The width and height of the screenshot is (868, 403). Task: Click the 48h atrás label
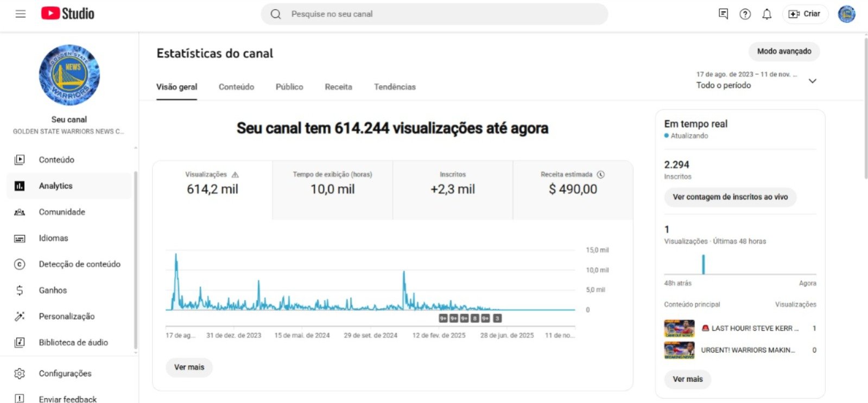(678, 284)
